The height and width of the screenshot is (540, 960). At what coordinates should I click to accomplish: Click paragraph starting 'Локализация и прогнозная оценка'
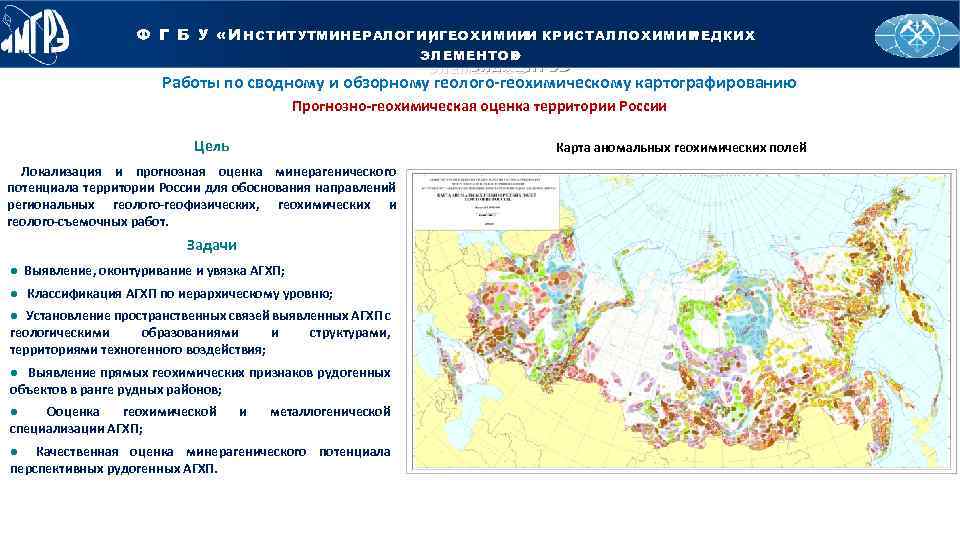(x=201, y=197)
